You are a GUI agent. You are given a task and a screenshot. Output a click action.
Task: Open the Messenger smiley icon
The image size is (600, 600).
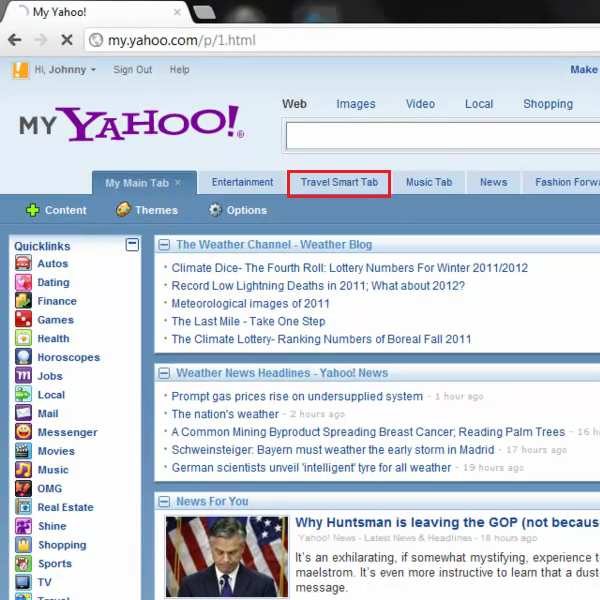(23, 432)
